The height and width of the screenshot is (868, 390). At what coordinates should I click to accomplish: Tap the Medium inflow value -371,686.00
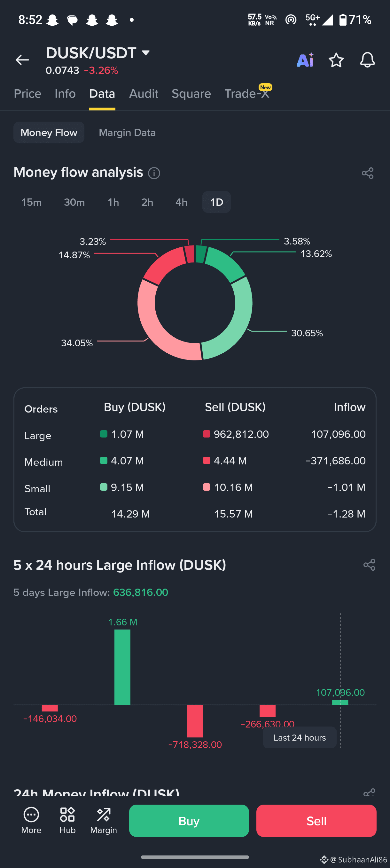pos(335,461)
